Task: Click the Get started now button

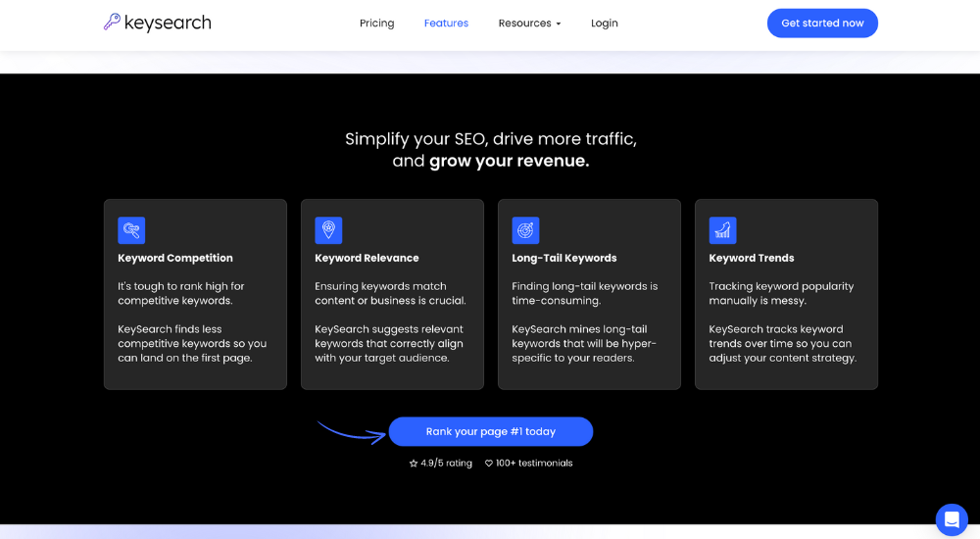Action: pos(822,24)
